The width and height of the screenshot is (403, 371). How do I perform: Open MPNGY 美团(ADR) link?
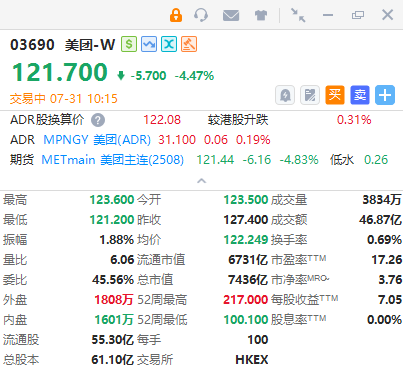[x=97, y=140]
